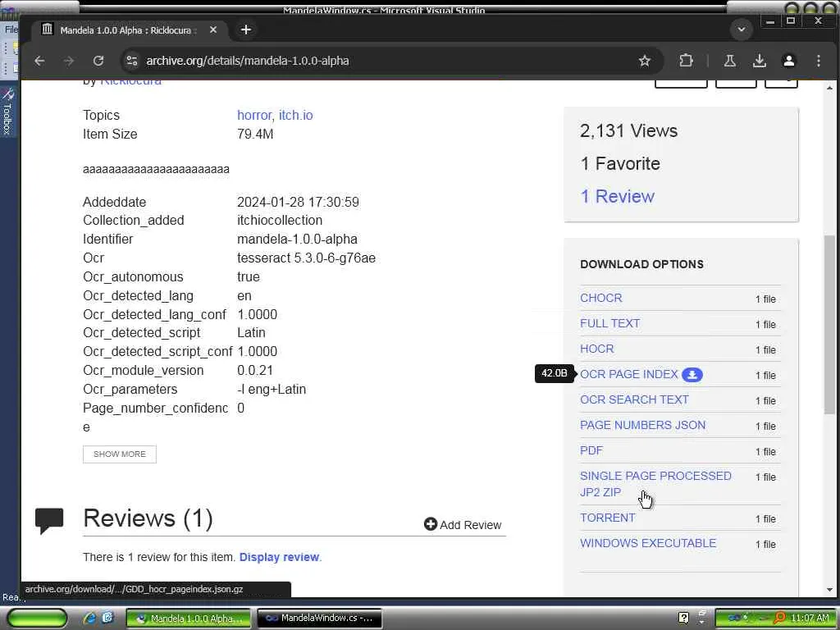Click the Addeddate value 2024-01-28 17:30:59
The width and height of the screenshot is (840, 630).
click(298, 202)
